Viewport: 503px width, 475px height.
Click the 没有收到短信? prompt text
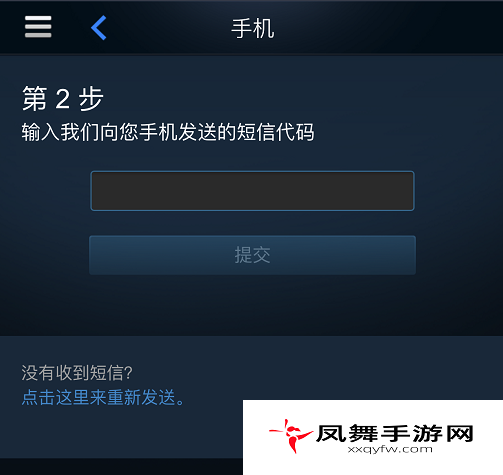click(x=77, y=372)
